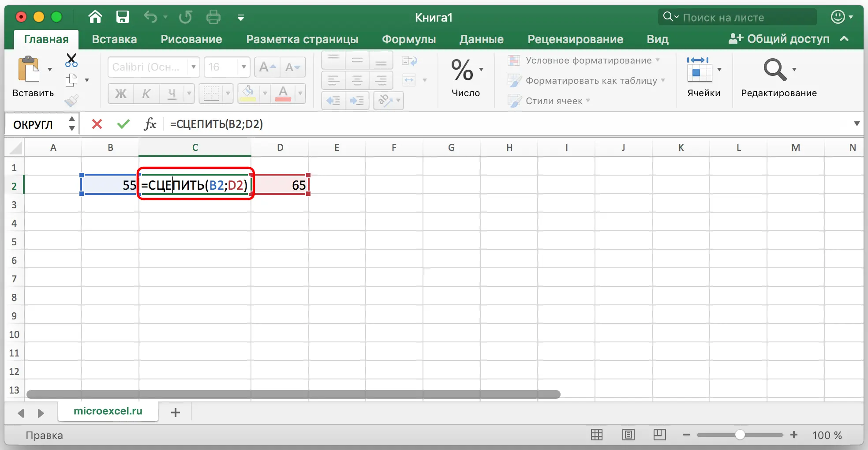Image resolution: width=868 pixels, height=450 pixels.
Task: Undo the last action
Action: point(150,17)
